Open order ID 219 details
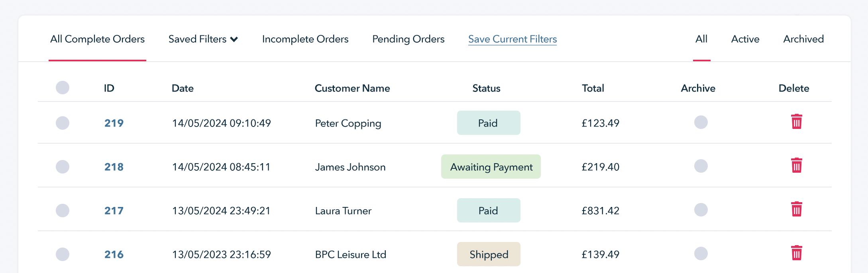868x273 pixels. [x=114, y=123]
